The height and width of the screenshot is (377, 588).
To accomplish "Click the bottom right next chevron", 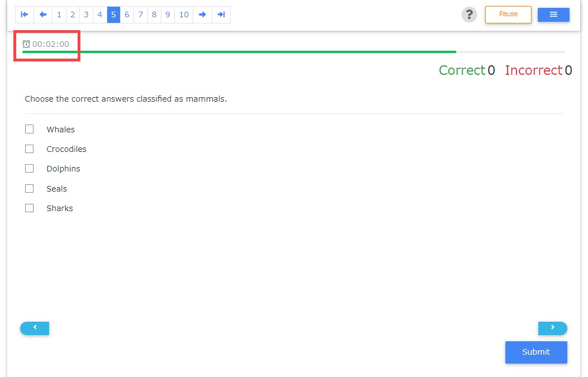I will pos(552,328).
